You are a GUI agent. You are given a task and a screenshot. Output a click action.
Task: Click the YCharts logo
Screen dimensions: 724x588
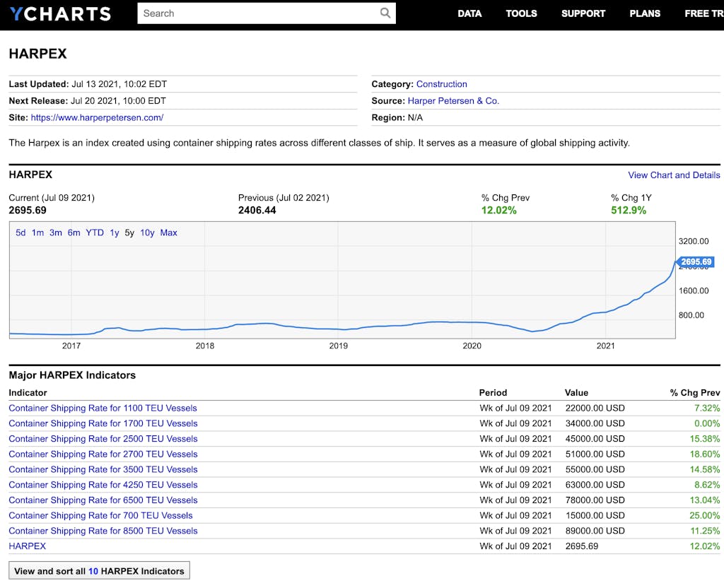coord(60,13)
